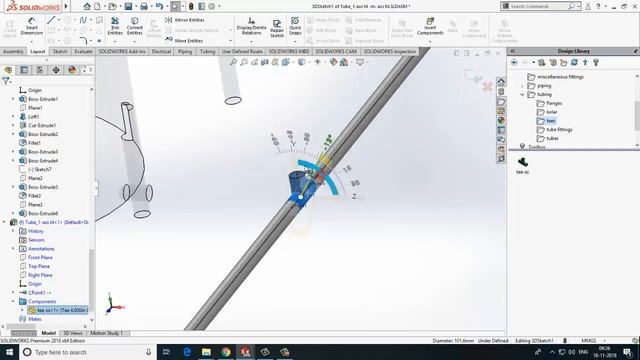
Task: Open the PropertyManager tab
Action: (x=24, y=70)
